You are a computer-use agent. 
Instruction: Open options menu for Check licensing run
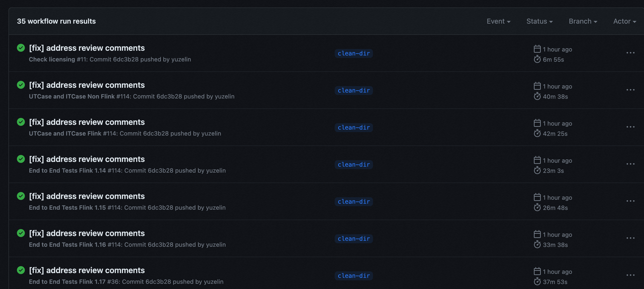coord(630,53)
